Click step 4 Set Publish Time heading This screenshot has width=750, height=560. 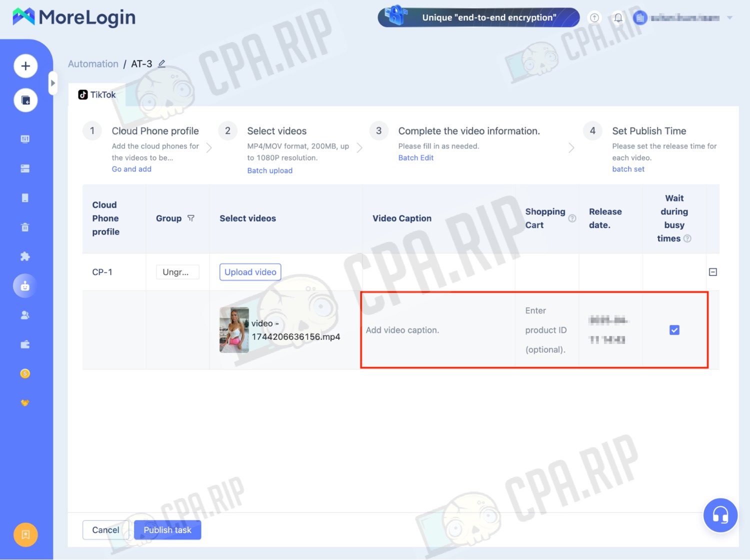[x=649, y=131]
